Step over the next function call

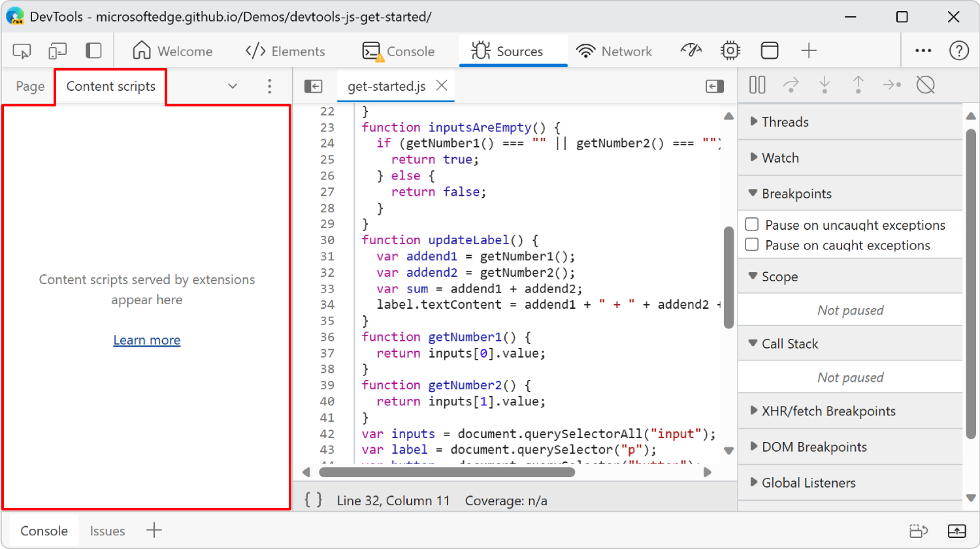(791, 85)
